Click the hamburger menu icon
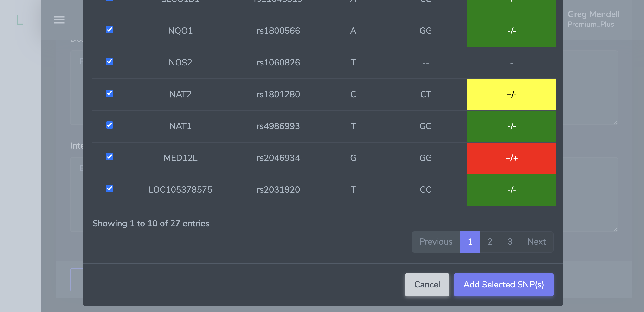This screenshot has width=644, height=312. [x=59, y=20]
